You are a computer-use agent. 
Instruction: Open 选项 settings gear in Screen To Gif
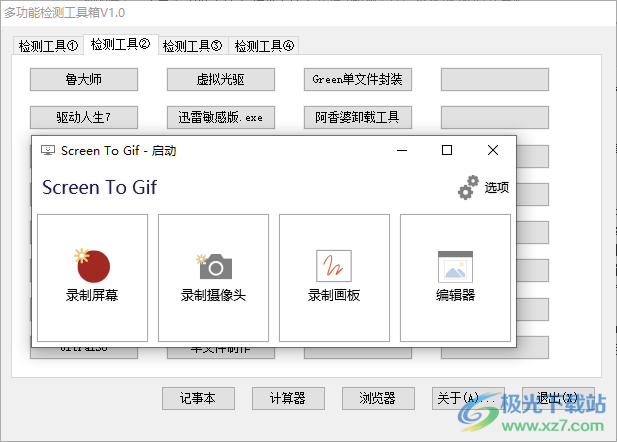point(483,187)
